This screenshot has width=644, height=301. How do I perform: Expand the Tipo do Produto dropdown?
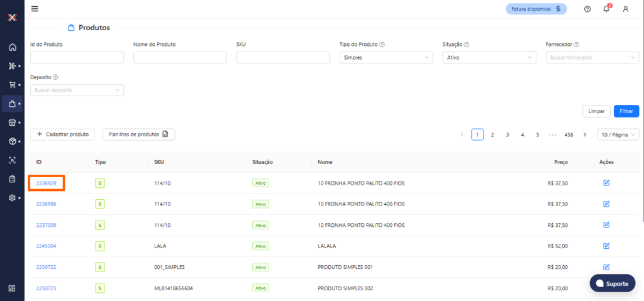point(386,57)
